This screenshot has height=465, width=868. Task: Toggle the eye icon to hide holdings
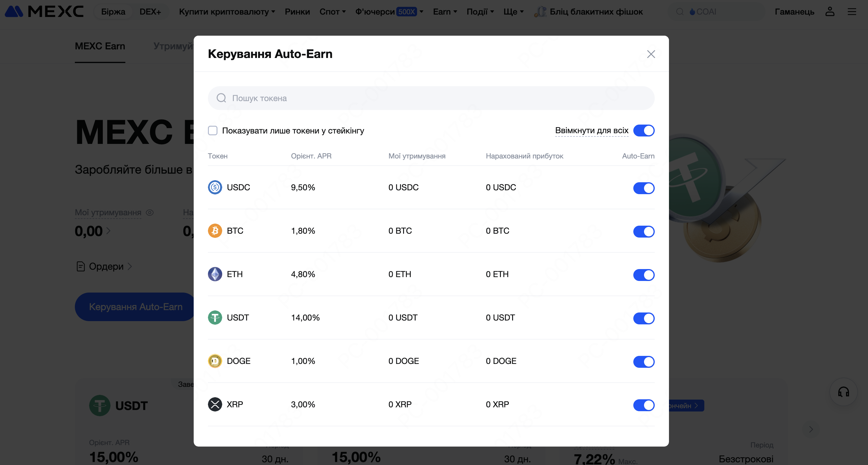point(150,213)
